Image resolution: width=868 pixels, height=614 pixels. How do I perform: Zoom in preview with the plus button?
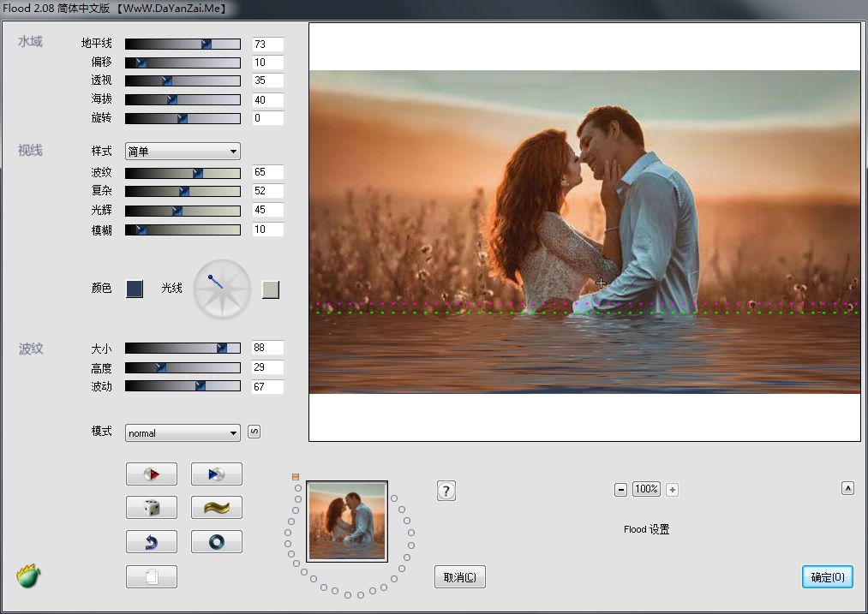pos(672,490)
